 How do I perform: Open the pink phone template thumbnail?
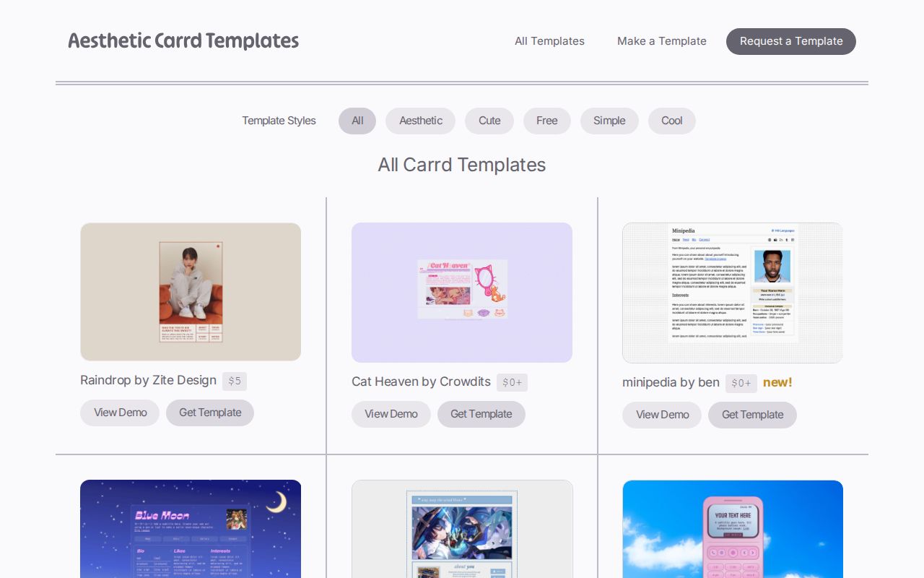click(x=733, y=529)
